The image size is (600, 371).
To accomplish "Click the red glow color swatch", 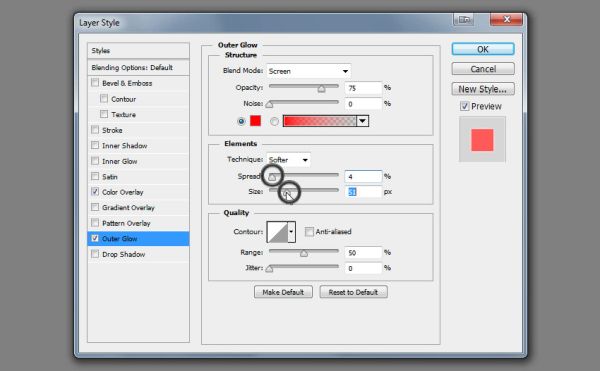I will [255, 121].
